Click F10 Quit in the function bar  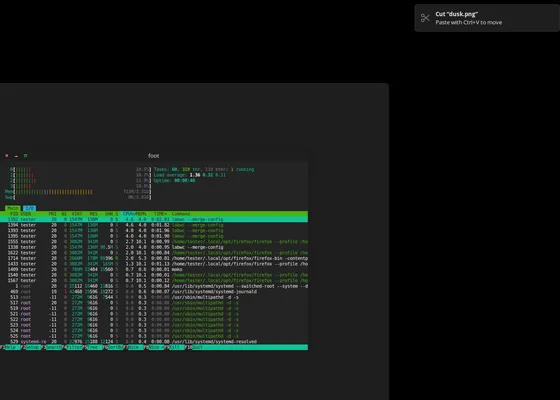tap(195, 347)
